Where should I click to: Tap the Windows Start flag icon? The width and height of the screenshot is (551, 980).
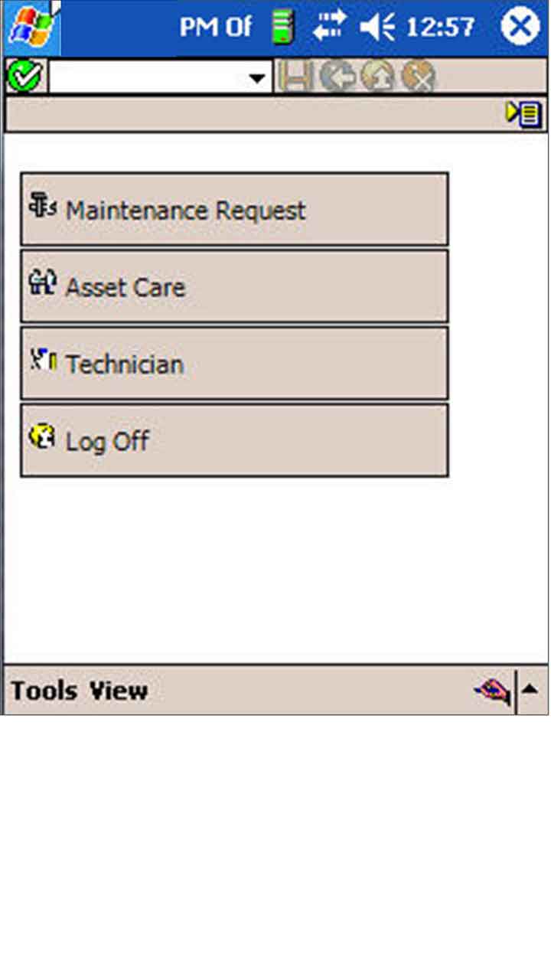click(x=29, y=28)
